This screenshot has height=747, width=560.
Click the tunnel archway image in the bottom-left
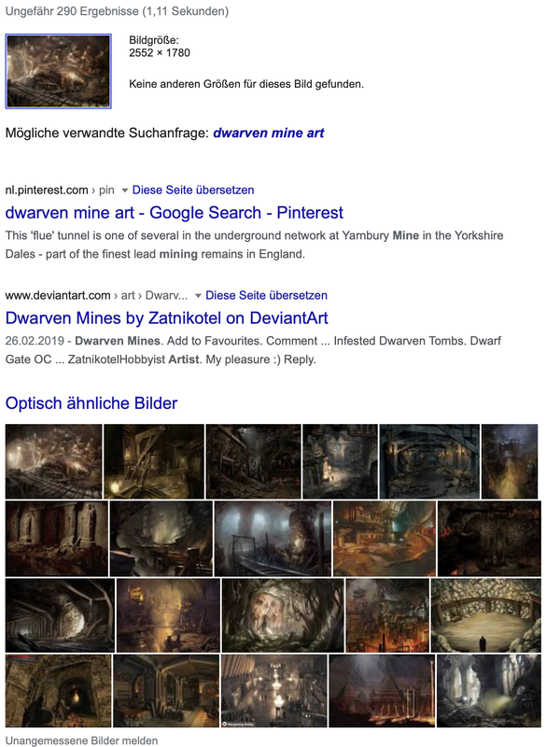59,691
